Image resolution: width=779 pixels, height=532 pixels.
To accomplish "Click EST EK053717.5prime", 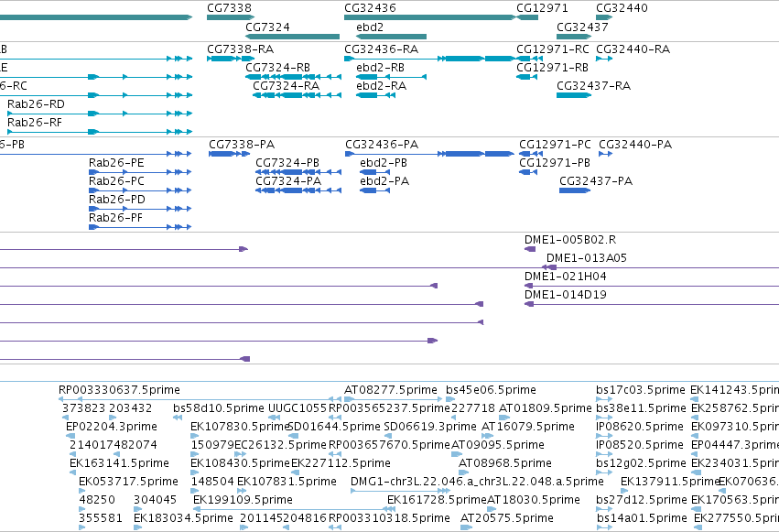I will [x=128, y=482].
